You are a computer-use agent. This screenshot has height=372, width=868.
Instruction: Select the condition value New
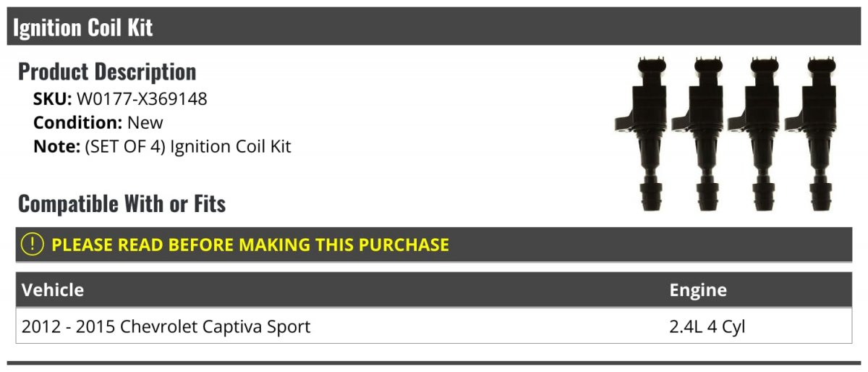click(145, 122)
